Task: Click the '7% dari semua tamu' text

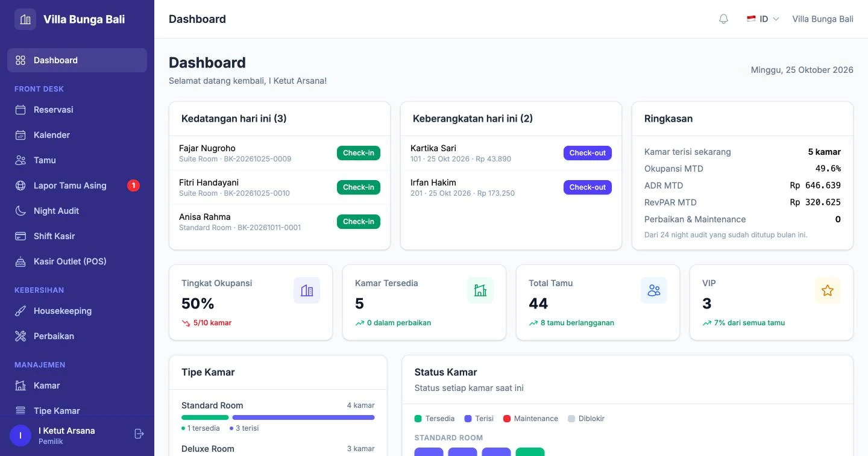Action: [749, 323]
